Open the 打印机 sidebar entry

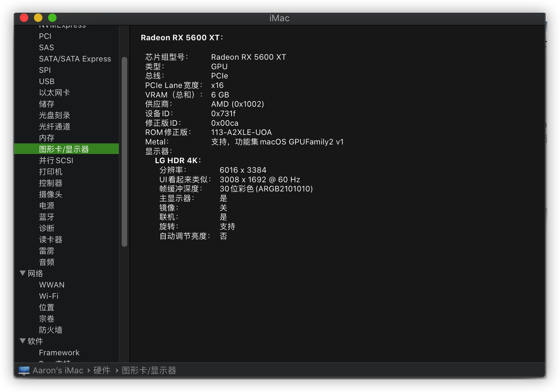point(51,172)
